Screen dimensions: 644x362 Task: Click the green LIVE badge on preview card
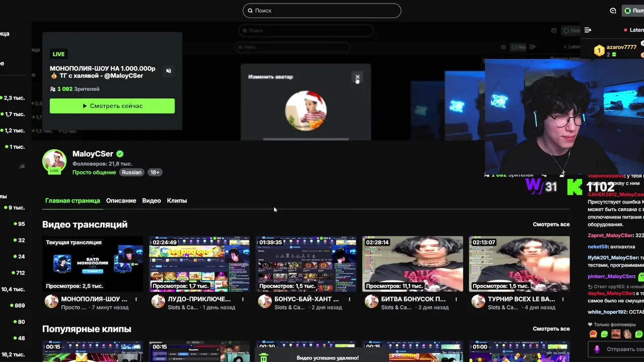pos(58,54)
